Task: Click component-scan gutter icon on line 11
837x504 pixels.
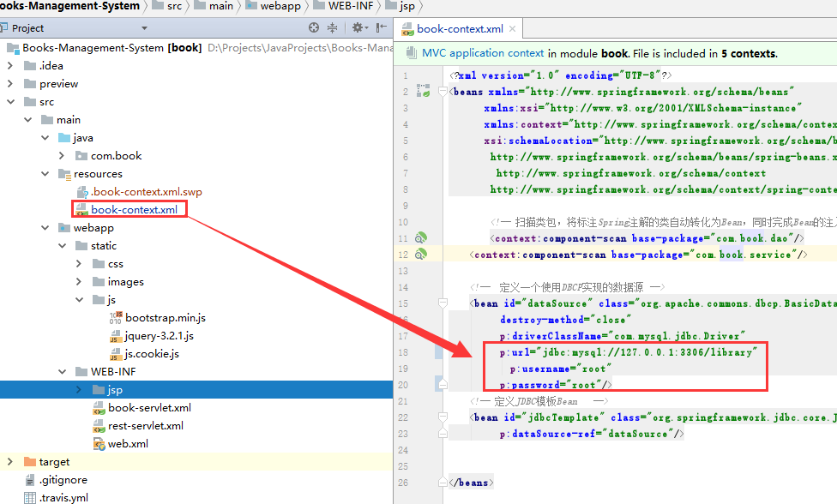Action: (421, 237)
